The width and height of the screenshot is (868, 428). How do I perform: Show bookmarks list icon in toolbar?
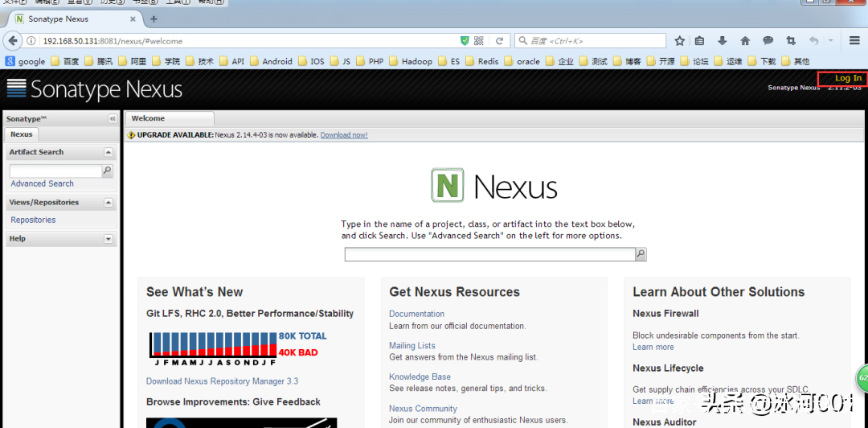700,40
